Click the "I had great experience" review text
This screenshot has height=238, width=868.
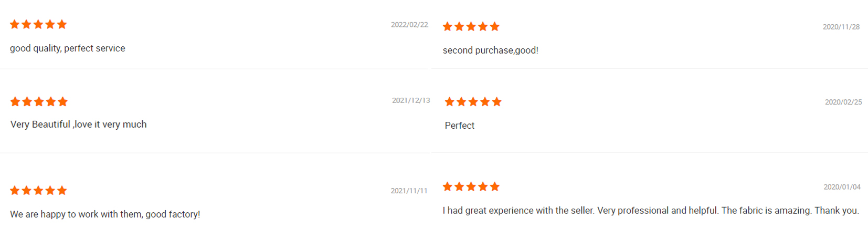point(650,211)
